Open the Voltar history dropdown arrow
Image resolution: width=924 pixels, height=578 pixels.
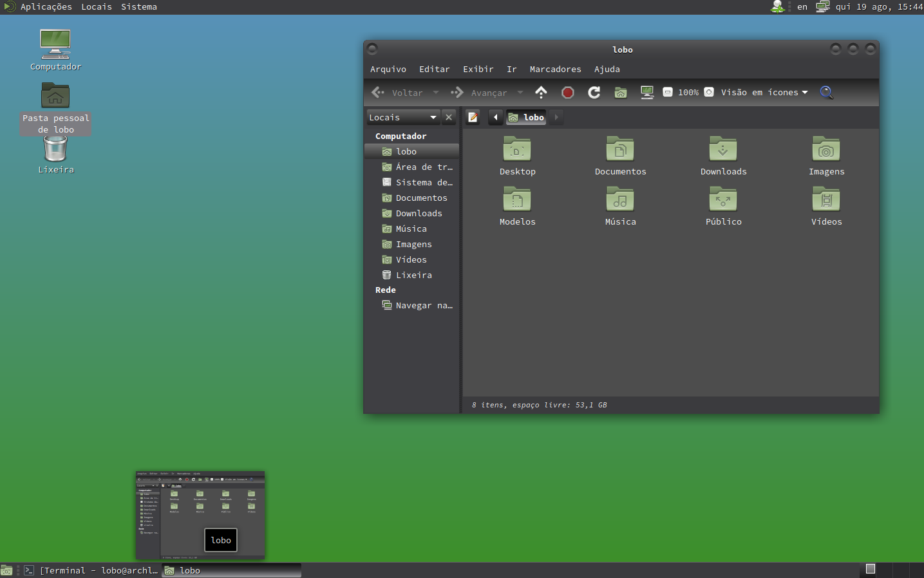coord(436,92)
